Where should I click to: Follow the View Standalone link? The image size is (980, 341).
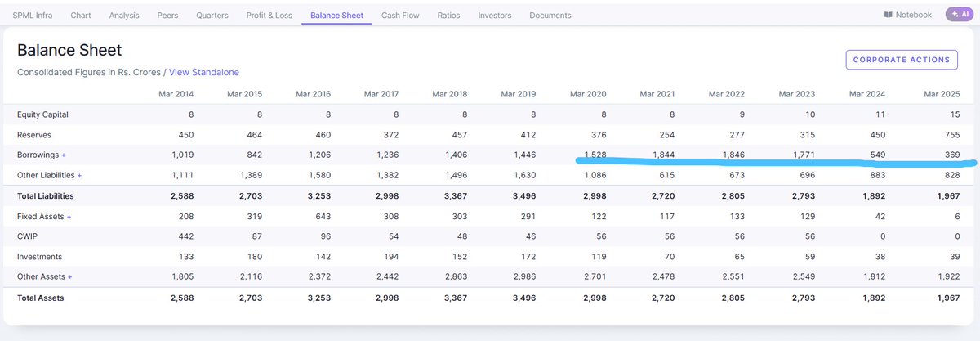coord(204,72)
